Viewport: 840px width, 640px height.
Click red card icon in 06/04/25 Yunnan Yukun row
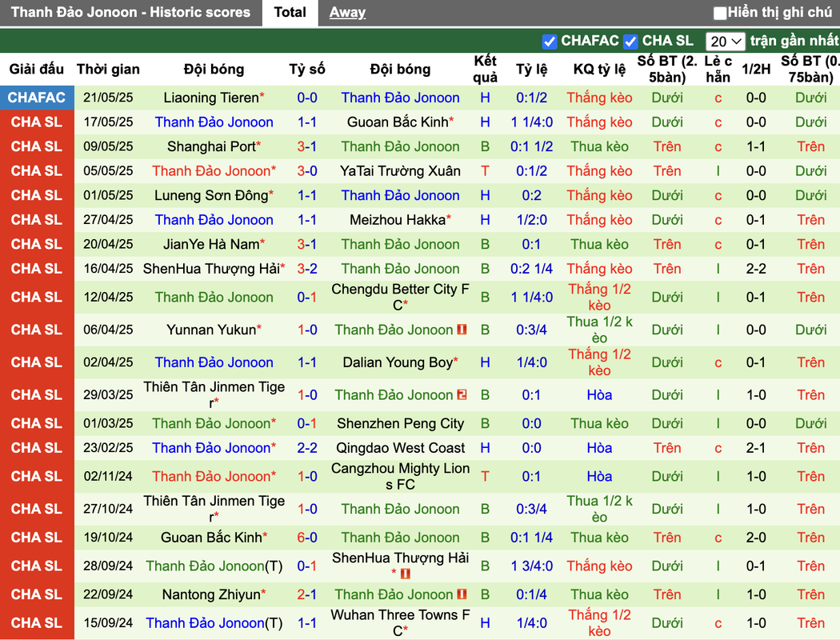point(462,330)
